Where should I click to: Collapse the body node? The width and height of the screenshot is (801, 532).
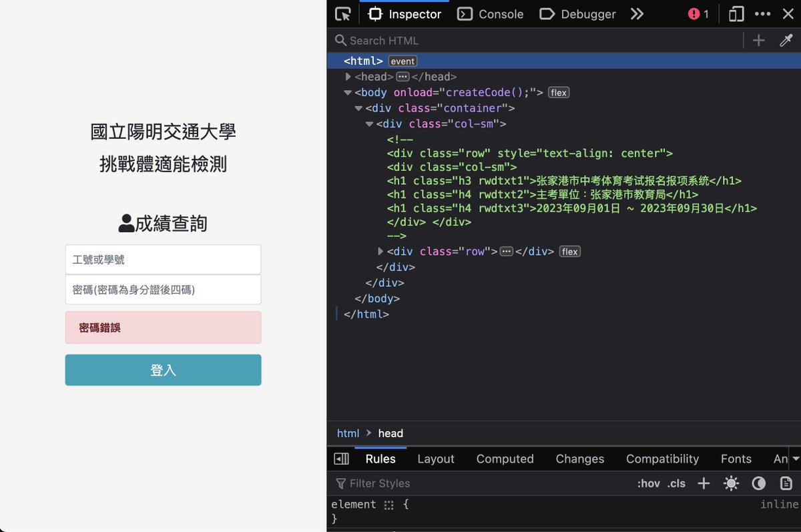pyautogui.click(x=348, y=93)
